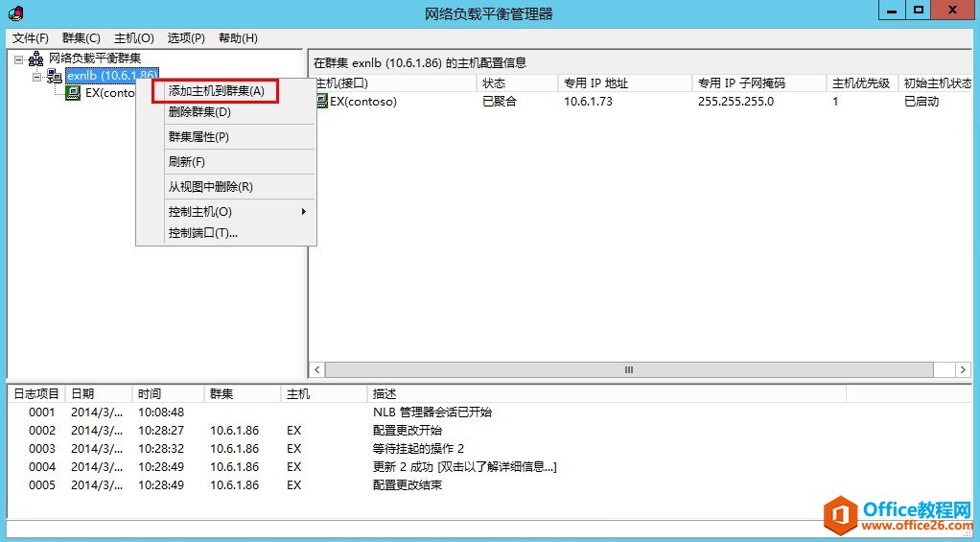Open the 帮助(H) menu
The height and width of the screenshot is (542, 980).
238,38
